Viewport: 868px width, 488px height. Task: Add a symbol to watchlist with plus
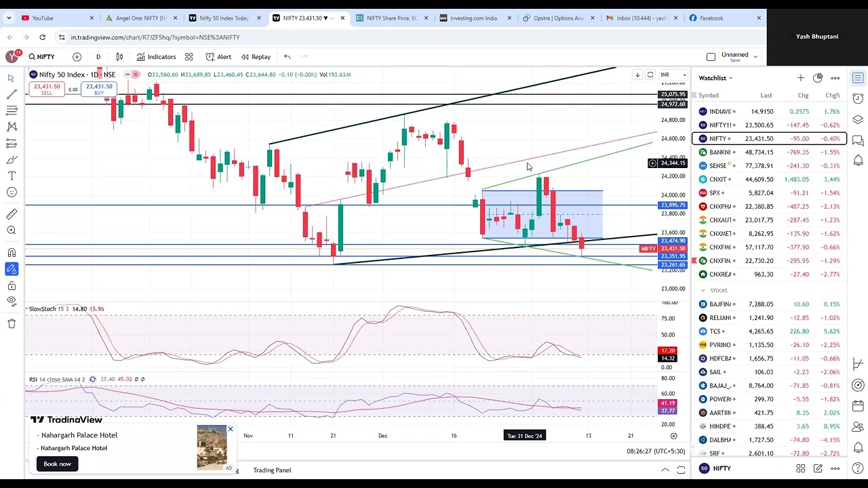(x=800, y=78)
